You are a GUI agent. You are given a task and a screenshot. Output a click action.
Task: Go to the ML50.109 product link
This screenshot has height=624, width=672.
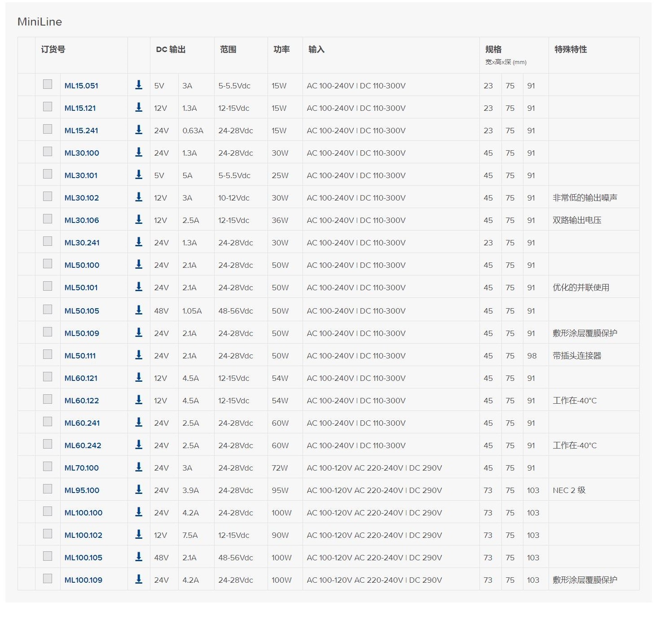click(82, 333)
